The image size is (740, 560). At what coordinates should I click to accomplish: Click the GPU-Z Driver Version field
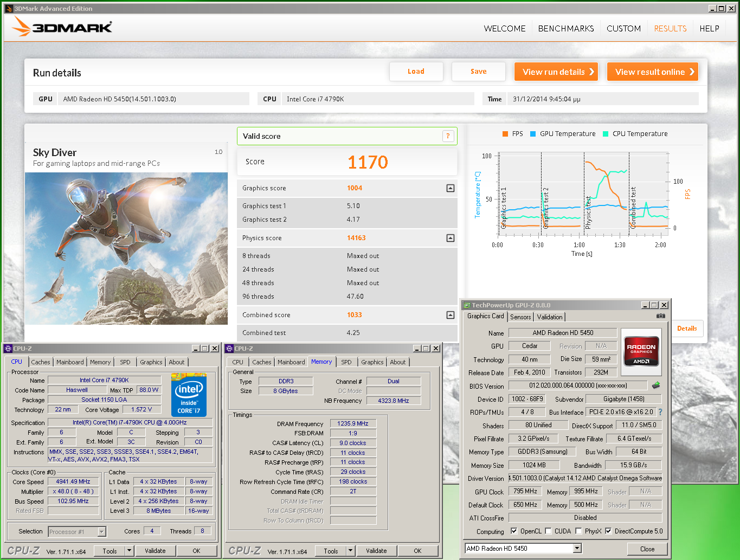[585, 478]
